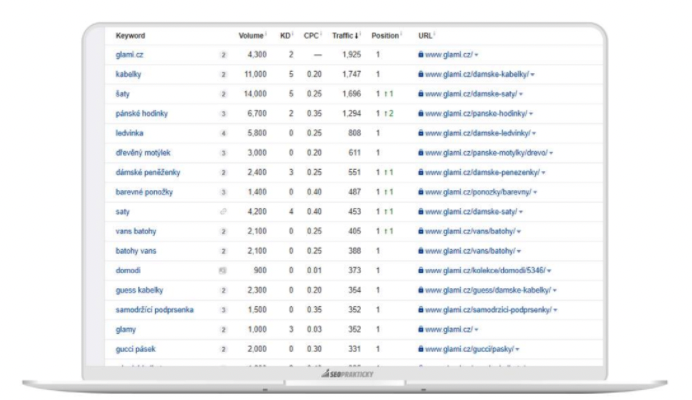Click lock icon beside damske-kabelky URL
The width and height of the screenshot is (692, 400).
tap(421, 74)
